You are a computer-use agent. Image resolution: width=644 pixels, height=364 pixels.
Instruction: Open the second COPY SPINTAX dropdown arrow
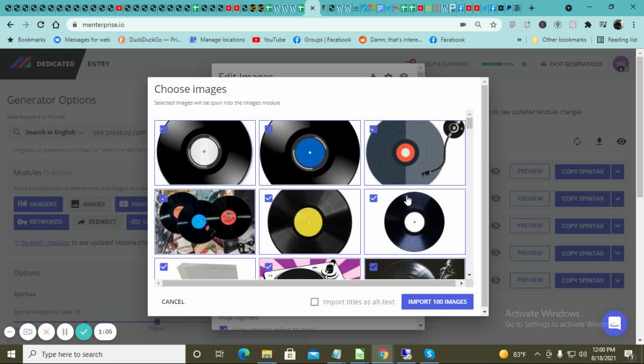click(x=617, y=199)
